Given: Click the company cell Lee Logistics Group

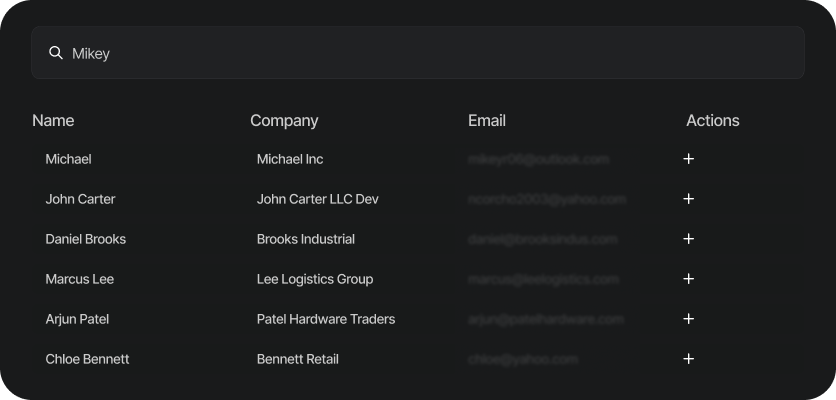Looking at the screenshot, I should tap(315, 279).
